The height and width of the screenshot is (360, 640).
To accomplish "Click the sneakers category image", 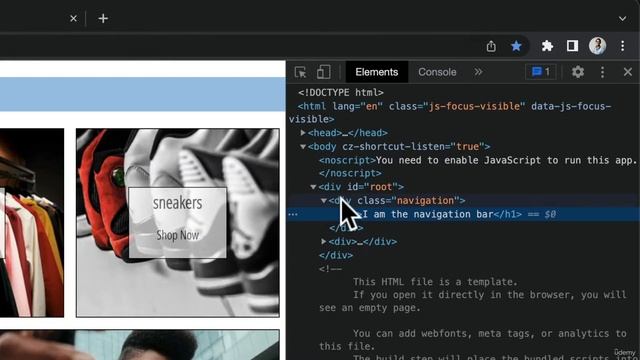I will coord(178,222).
